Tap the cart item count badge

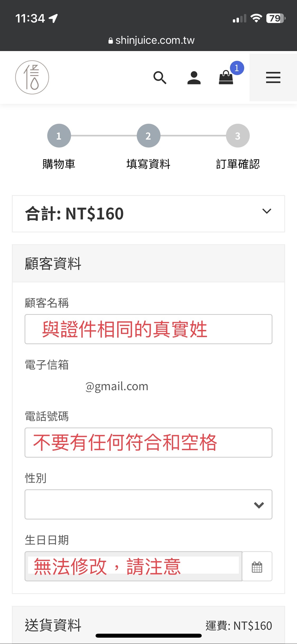(237, 68)
